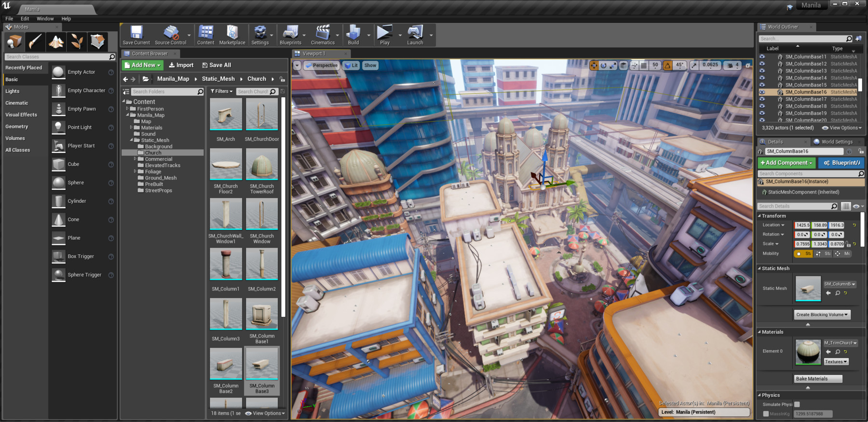Open viewport options dropdown arrow
Viewport: 868px width, 422px height.
coord(297,66)
